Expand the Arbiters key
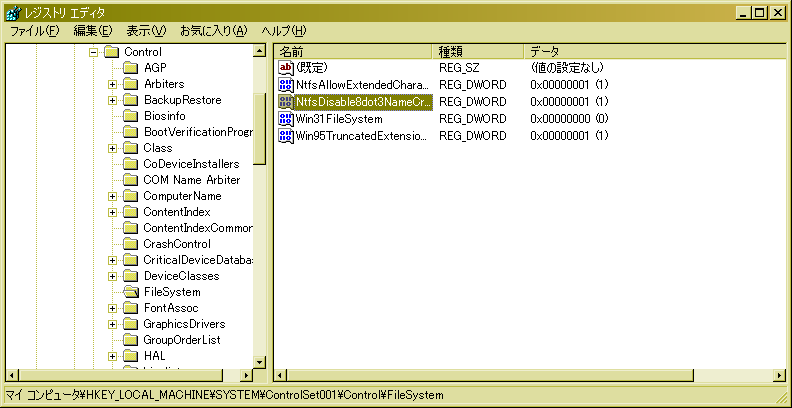The width and height of the screenshot is (792, 408). tap(113, 84)
